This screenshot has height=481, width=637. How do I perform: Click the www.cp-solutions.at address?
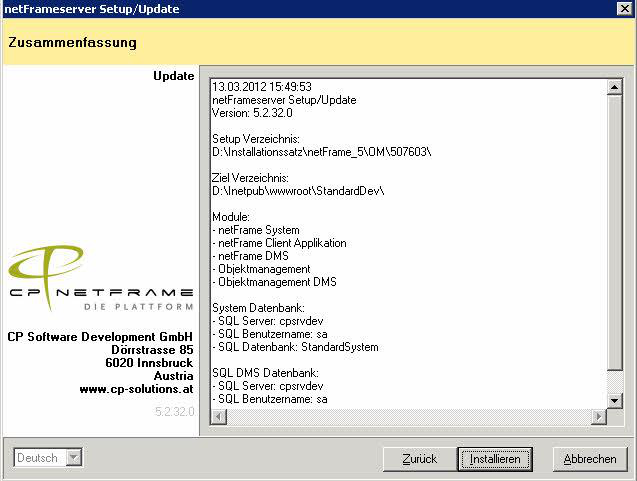click(136, 389)
